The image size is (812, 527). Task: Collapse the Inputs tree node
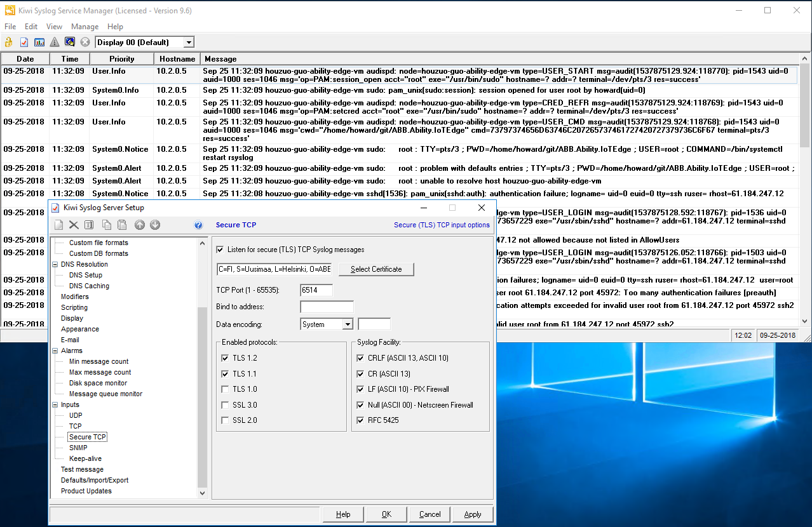pos(55,404)
